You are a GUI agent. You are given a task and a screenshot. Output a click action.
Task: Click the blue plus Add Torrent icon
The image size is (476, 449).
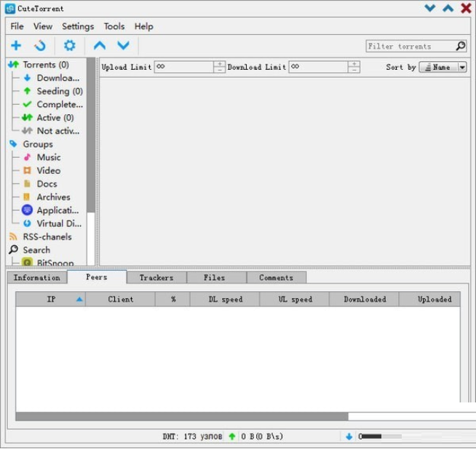(x=16, y=46)
